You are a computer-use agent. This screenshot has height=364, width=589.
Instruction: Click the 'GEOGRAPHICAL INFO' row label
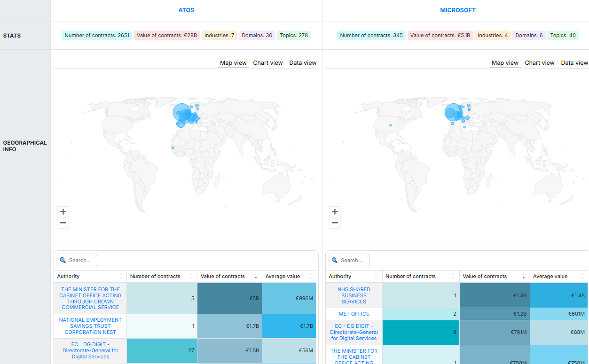click(25, 146)
